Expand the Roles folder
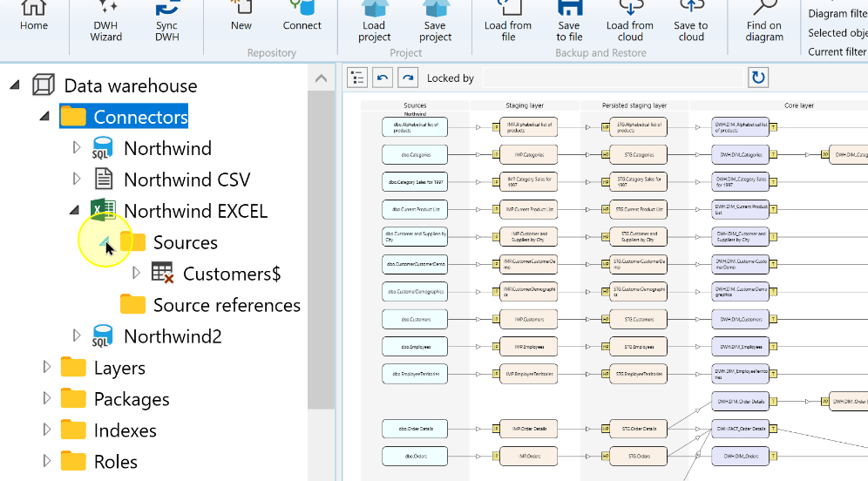 coord(46,461)
